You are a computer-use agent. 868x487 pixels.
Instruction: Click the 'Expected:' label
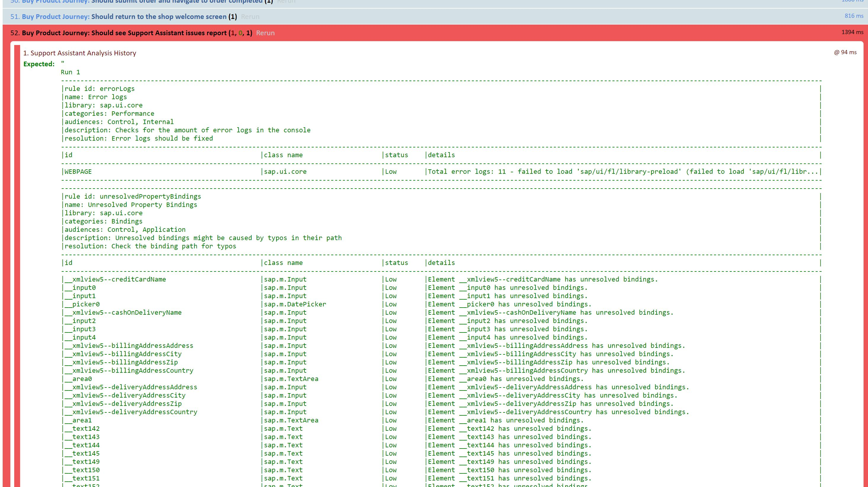coord(39,64)
